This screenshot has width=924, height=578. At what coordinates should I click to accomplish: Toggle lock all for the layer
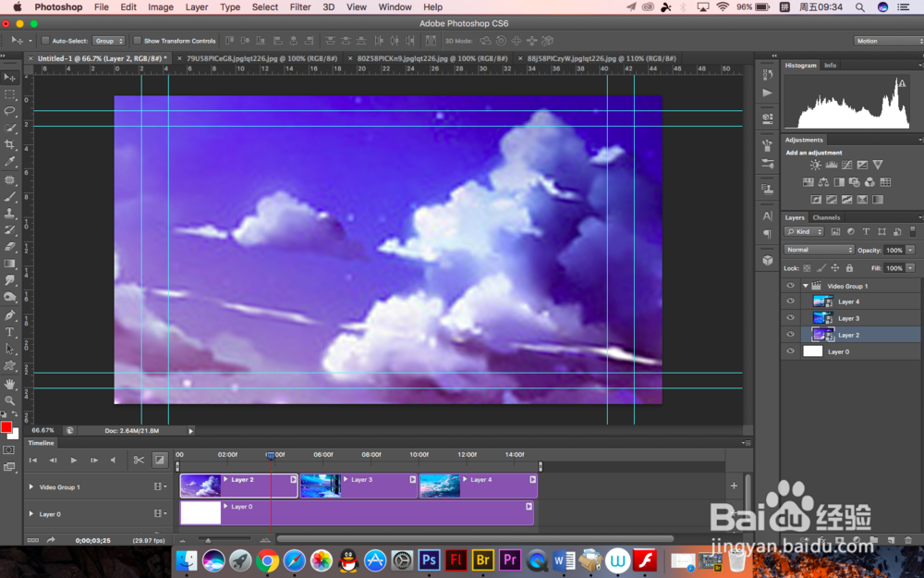[x=849, y=268]
